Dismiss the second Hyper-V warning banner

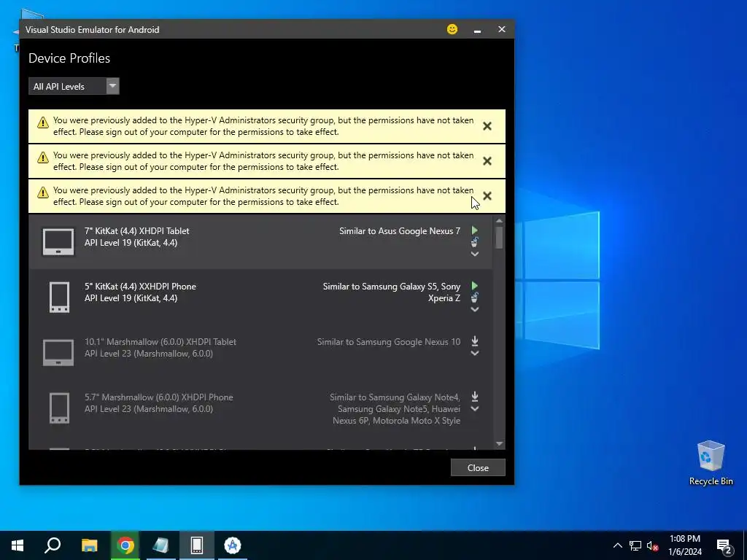pos(487,161)
